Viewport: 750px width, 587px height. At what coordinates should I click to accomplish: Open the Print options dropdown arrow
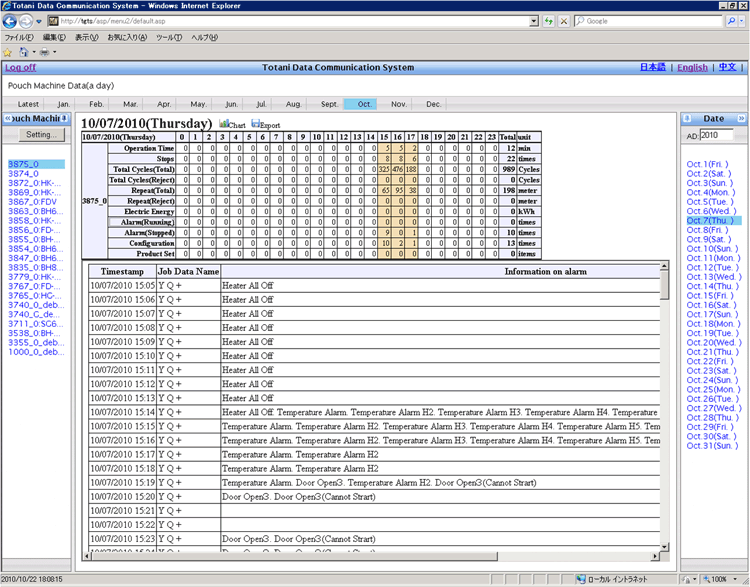[x=55, y=52]
